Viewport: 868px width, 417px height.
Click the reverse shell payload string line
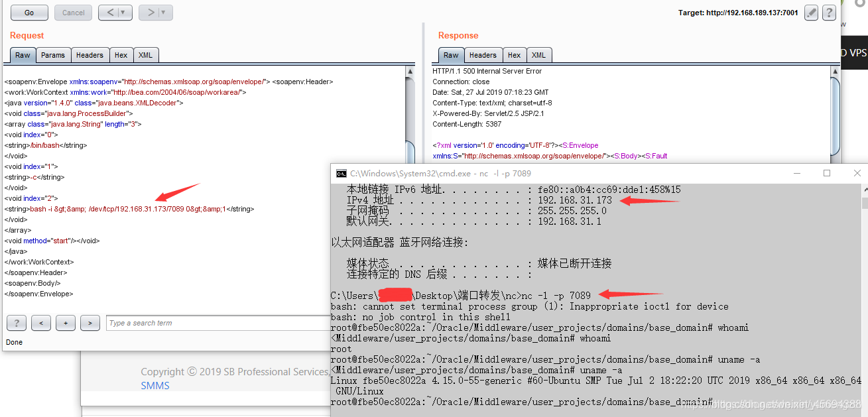129,209
